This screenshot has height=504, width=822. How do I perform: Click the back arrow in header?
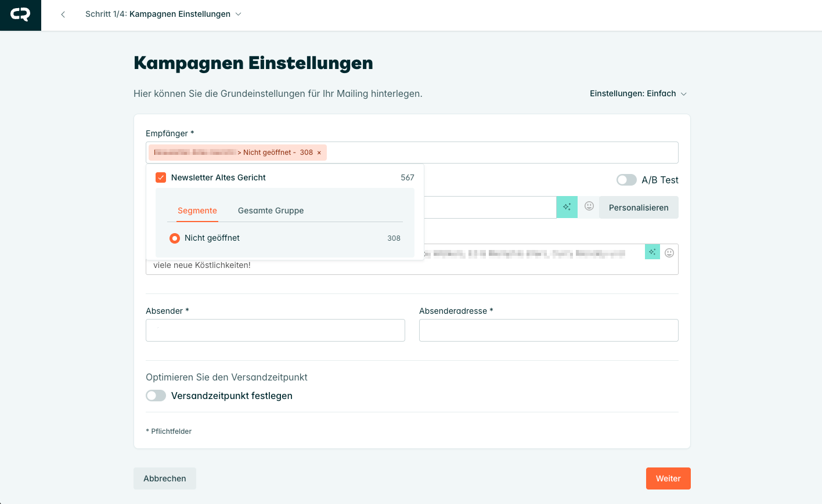(63, 14)
